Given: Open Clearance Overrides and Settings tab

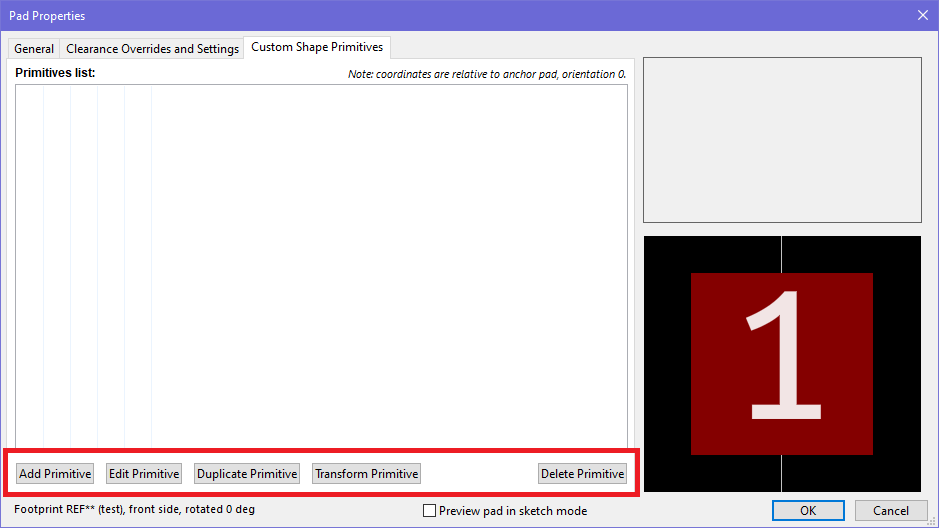Looking at the screenshot, I should pyautogui.click(x=152, y=48).
